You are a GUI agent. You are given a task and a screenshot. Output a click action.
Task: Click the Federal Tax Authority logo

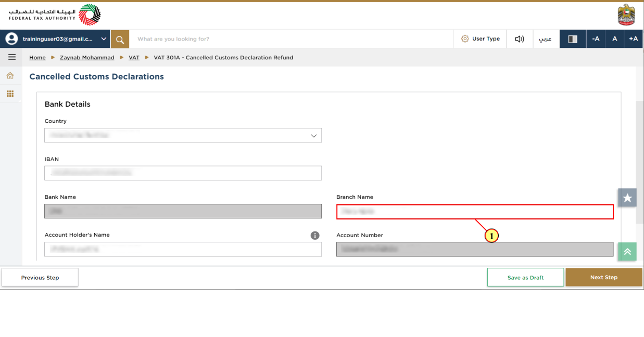55,15
